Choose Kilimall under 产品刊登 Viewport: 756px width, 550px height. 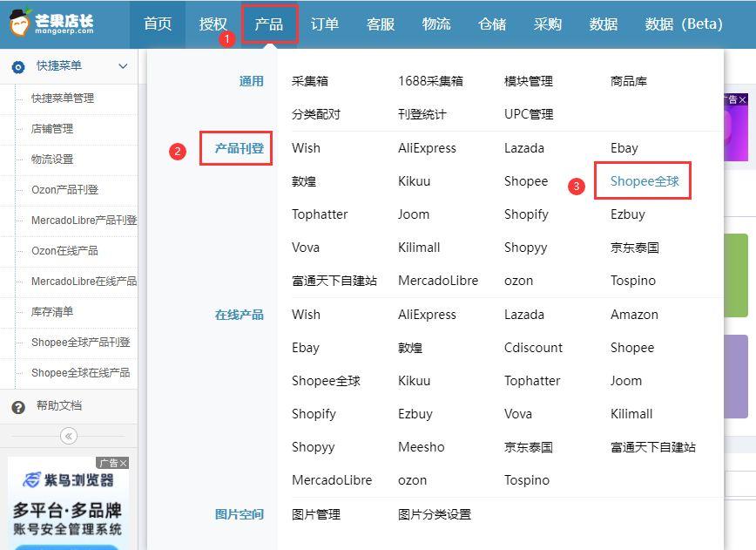click(x=419, y=248)
